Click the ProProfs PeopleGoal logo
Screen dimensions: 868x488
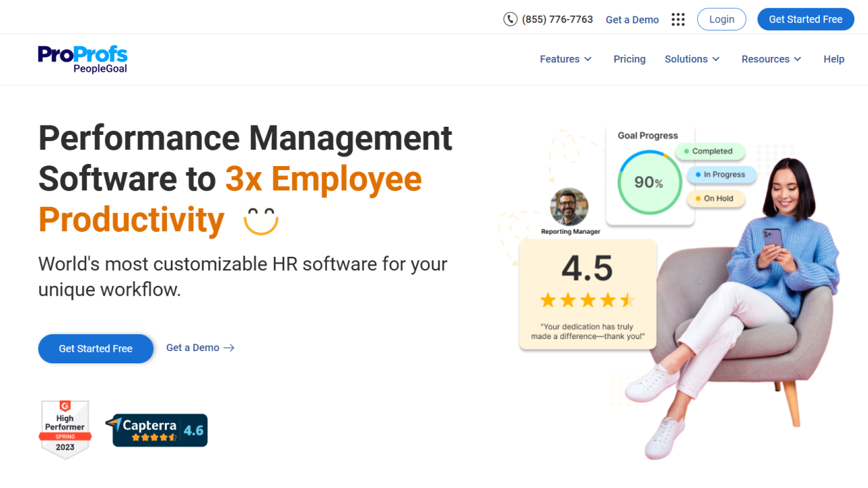(83, 59)
